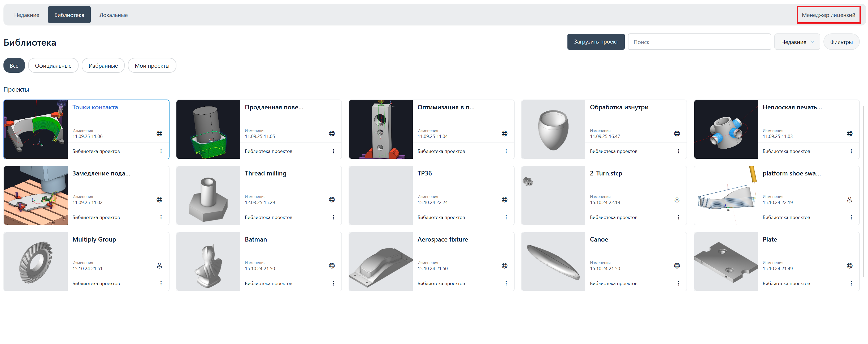Open Менеджер лицензий
This screenshot has width=868, height=344.
(828, 15)
